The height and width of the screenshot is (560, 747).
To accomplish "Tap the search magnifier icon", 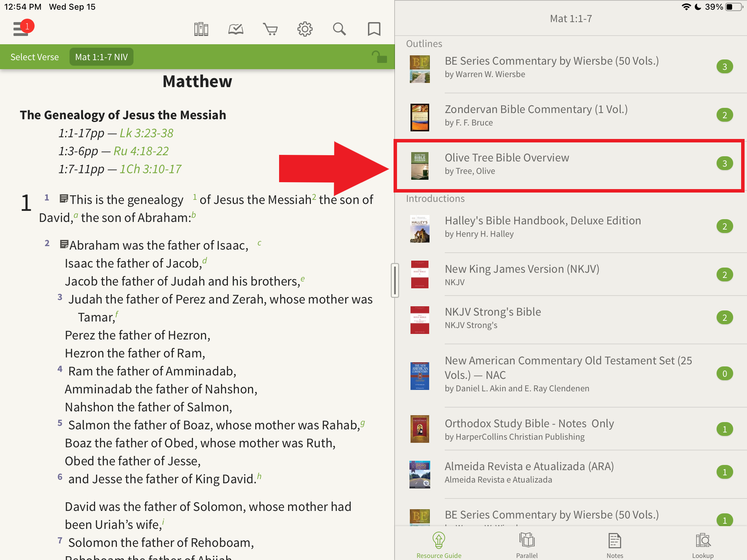I will (340, 29).
